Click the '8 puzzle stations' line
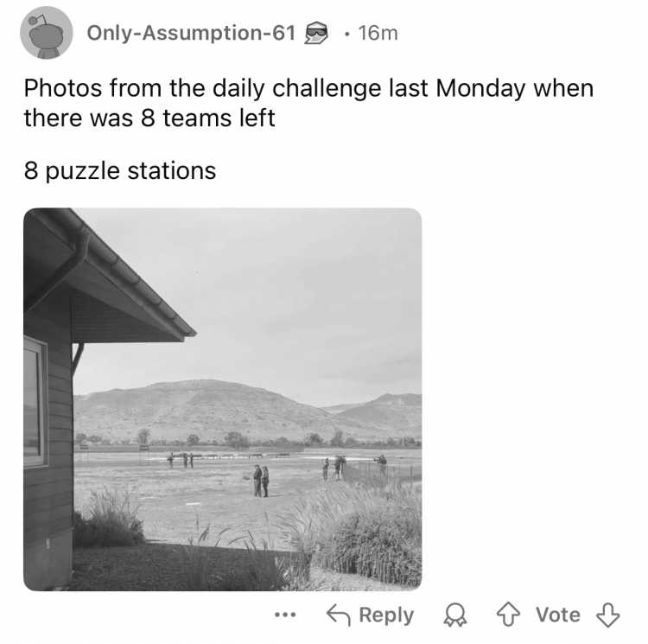 pyautogui.click(x=120, y=170)
